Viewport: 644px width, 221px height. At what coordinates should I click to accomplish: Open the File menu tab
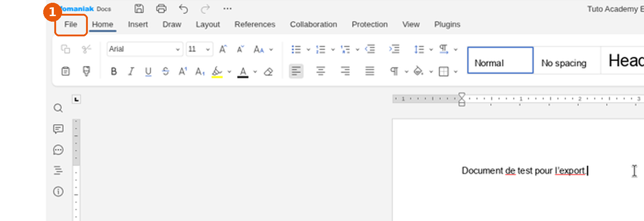pyautogui.click(x=71, y=24)
